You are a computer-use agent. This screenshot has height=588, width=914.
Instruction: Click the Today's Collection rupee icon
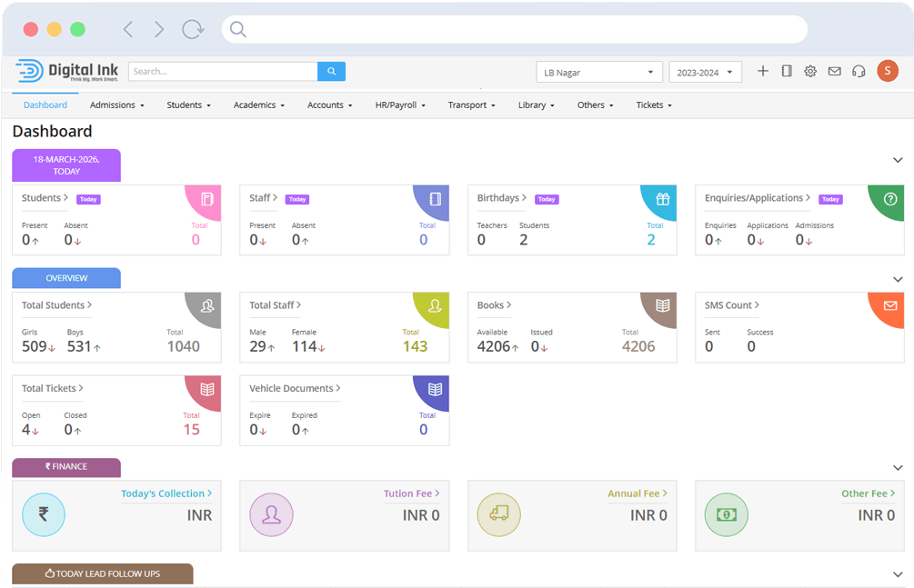point(44,515)
